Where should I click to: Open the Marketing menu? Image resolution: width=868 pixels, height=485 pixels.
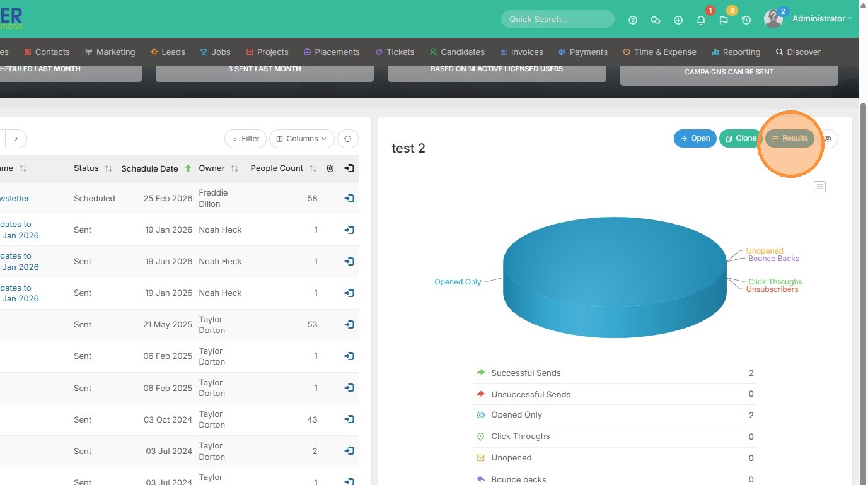(110, 52)
